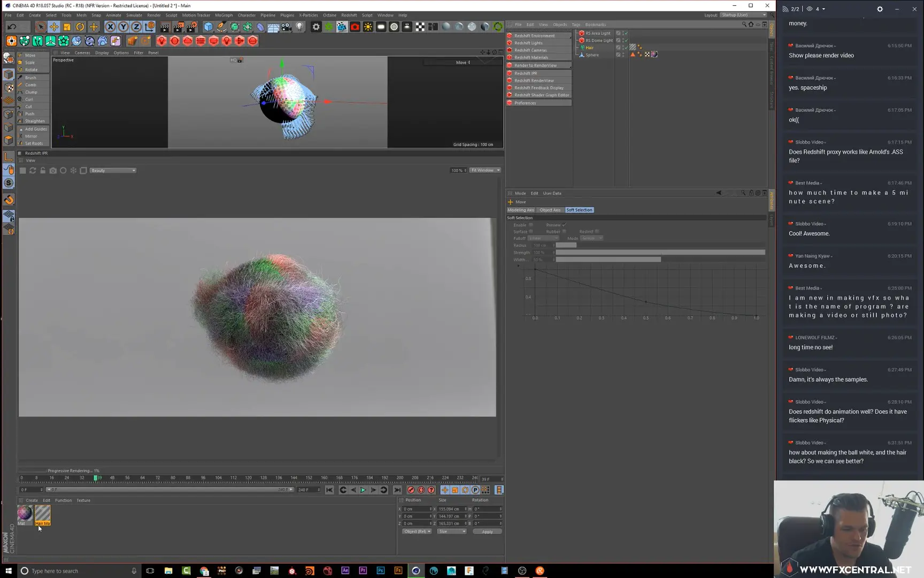Click the soft selection Width slider
This screenshot has width=924, height=578.
(660, 260)
